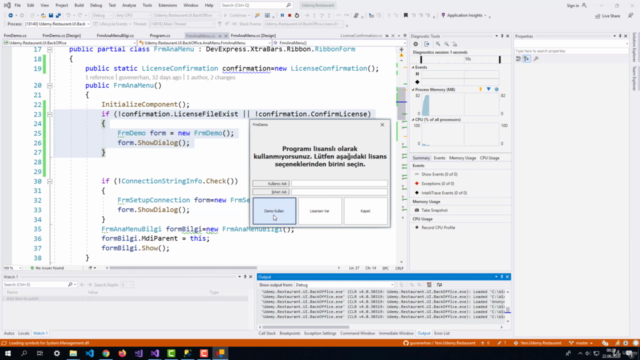Switch to Events tab in Diagnostic Tools
The image size is (640, 360).
[x=439, y=158]
